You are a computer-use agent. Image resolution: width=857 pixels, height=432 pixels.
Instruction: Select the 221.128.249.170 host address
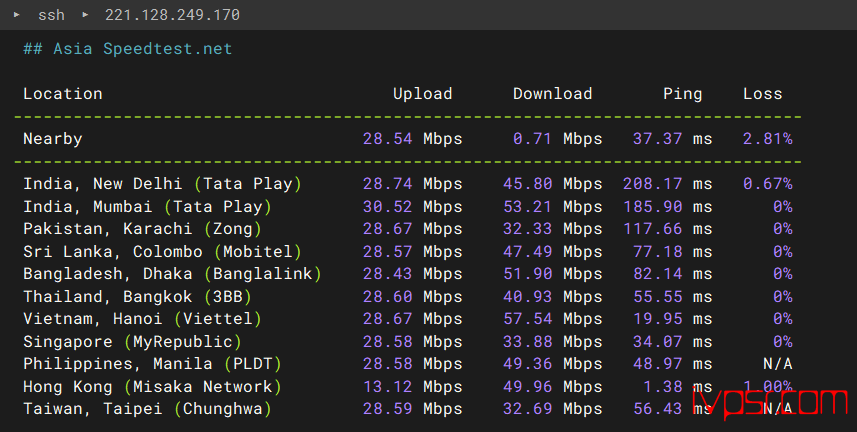(x=172, y=15)
